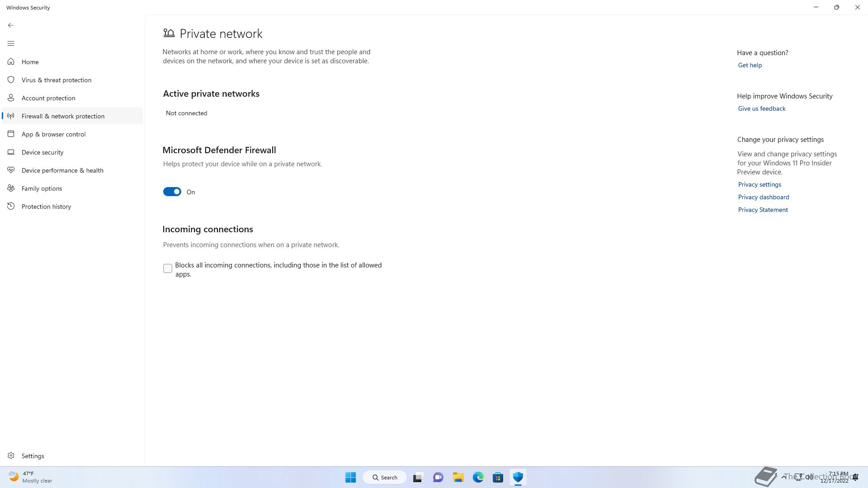The height and width of the screenshot is (488, 868).
Task: Go back using the back arrow
Action: pyautogui.click(x=11, y=25)
